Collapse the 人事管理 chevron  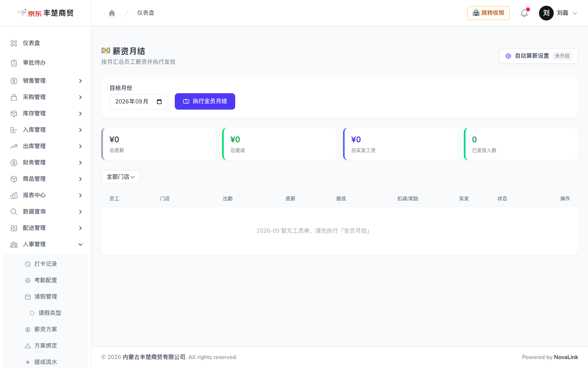[80, 245]
